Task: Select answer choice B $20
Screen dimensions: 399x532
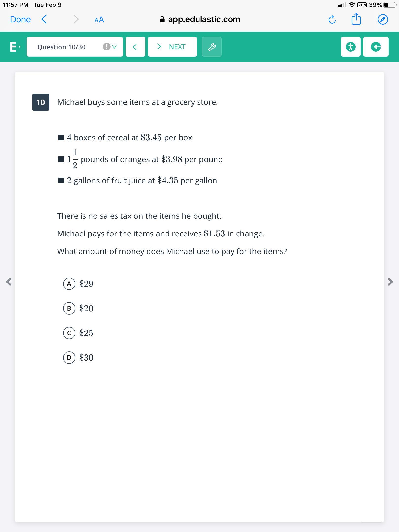Action: [x=69, y=308]
